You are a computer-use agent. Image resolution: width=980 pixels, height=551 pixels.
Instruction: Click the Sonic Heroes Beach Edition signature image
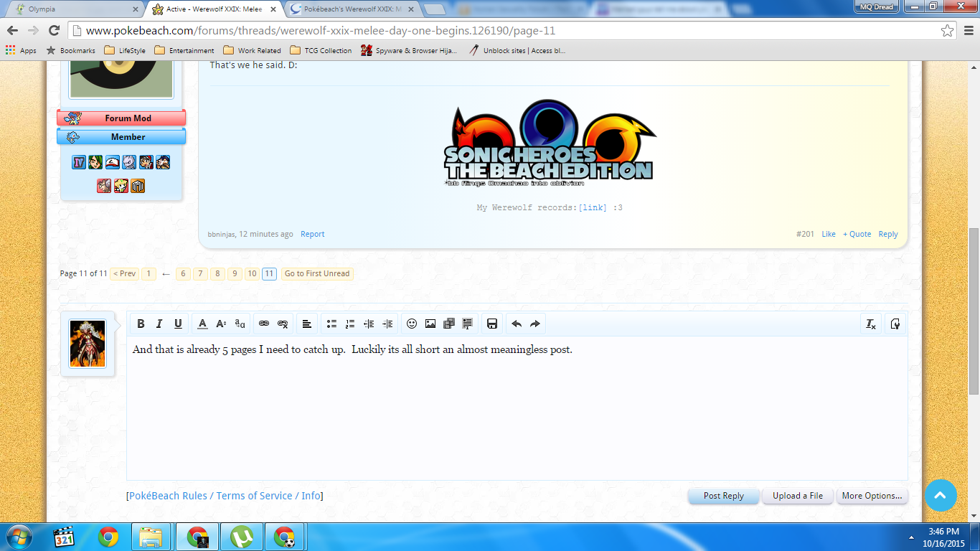550,143
